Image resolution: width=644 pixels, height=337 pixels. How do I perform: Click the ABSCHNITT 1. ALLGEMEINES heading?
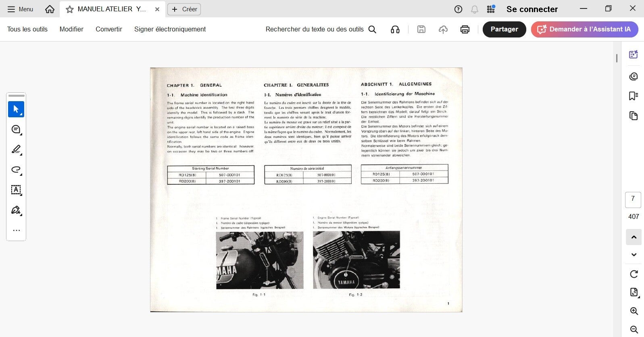tap(396, 84)
